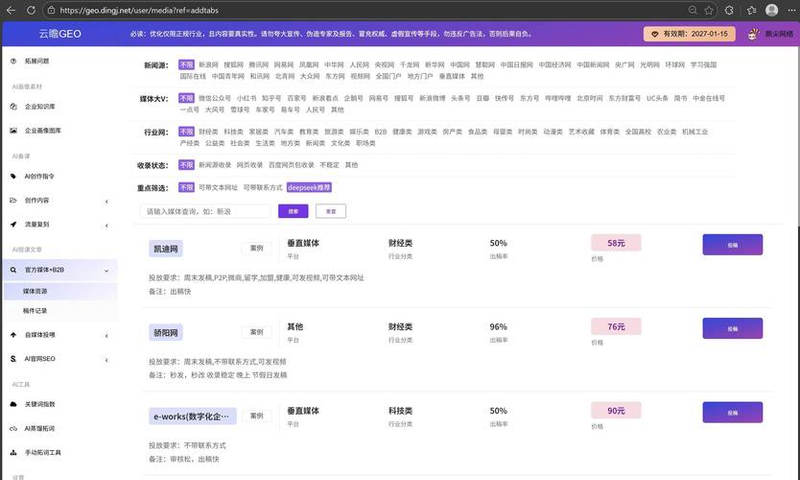Expand the 创作内容 sidebar submenu

tap(106, 201)
